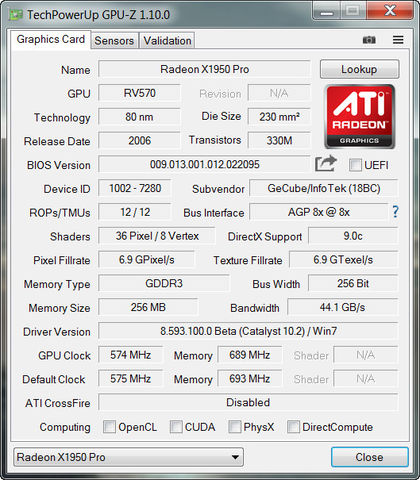Click the ATI CrossFire field Disabled

[248, 402]
